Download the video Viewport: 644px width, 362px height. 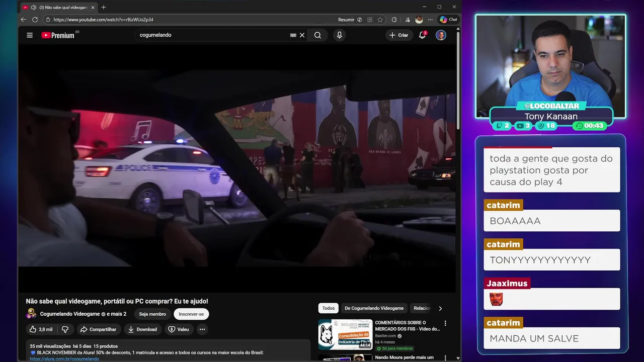142,329
